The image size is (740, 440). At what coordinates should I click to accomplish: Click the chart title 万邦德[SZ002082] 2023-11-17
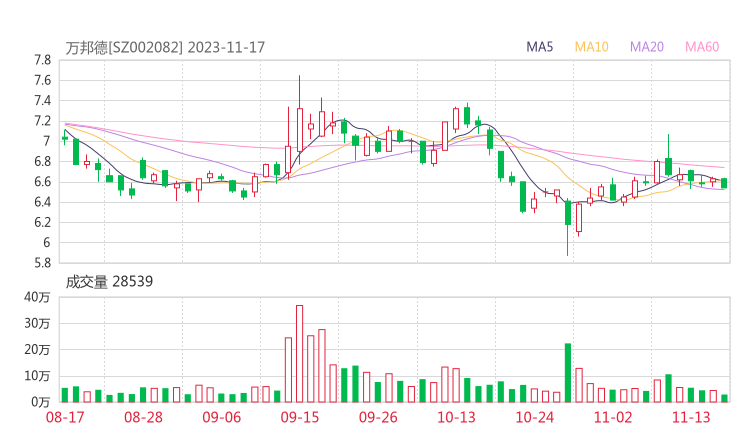(165, 48)
